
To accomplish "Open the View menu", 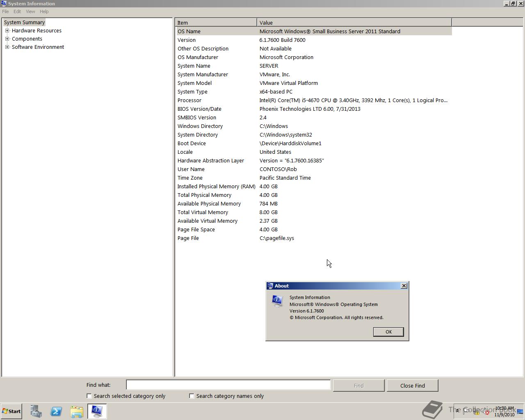I will tap(30, 11).
